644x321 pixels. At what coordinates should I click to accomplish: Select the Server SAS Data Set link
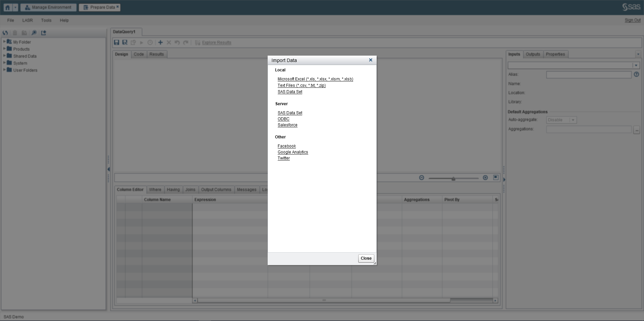coord(290,113)
